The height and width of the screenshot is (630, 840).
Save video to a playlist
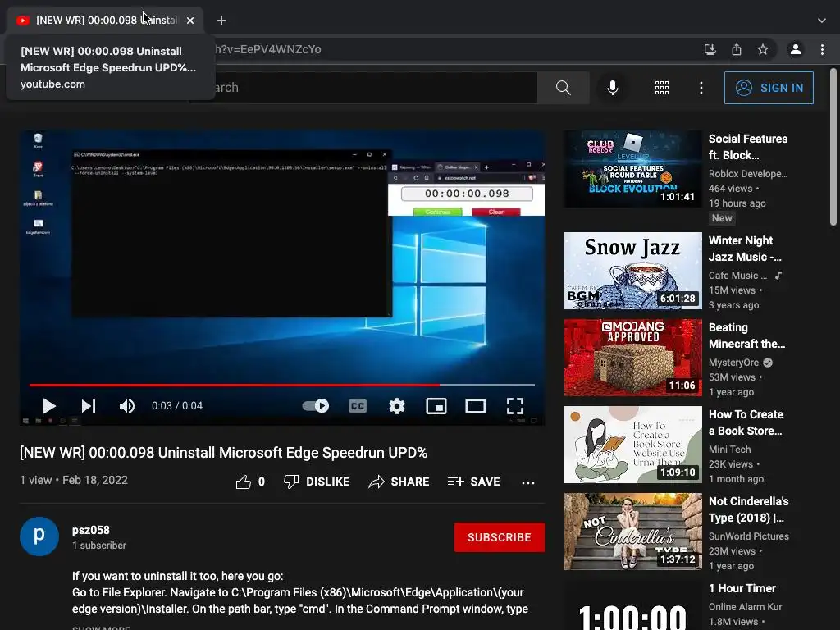click(474, 482)
